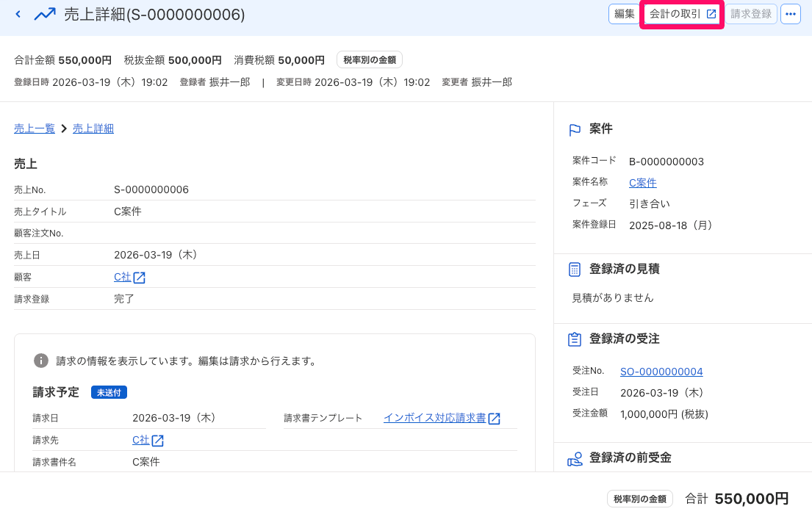Open the C案件 project link

tap(643, 183)
